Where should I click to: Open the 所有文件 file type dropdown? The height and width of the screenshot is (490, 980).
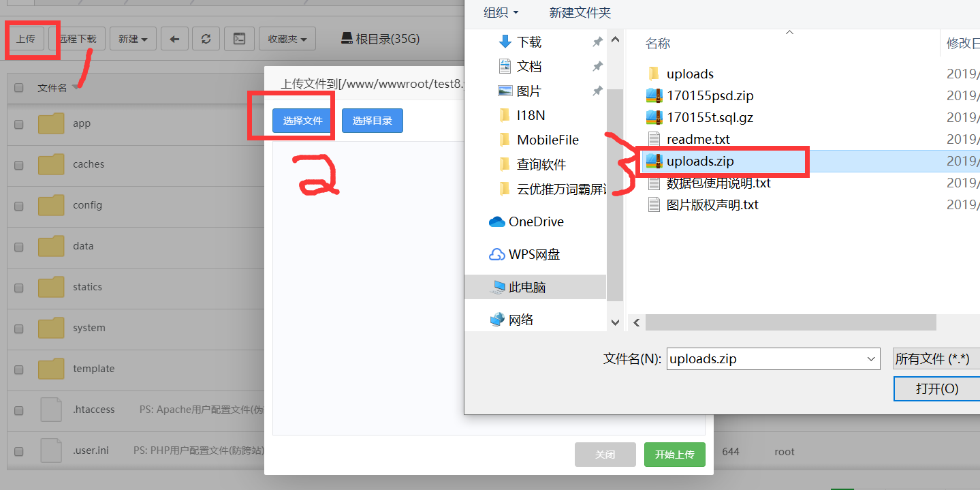(936, 358)
